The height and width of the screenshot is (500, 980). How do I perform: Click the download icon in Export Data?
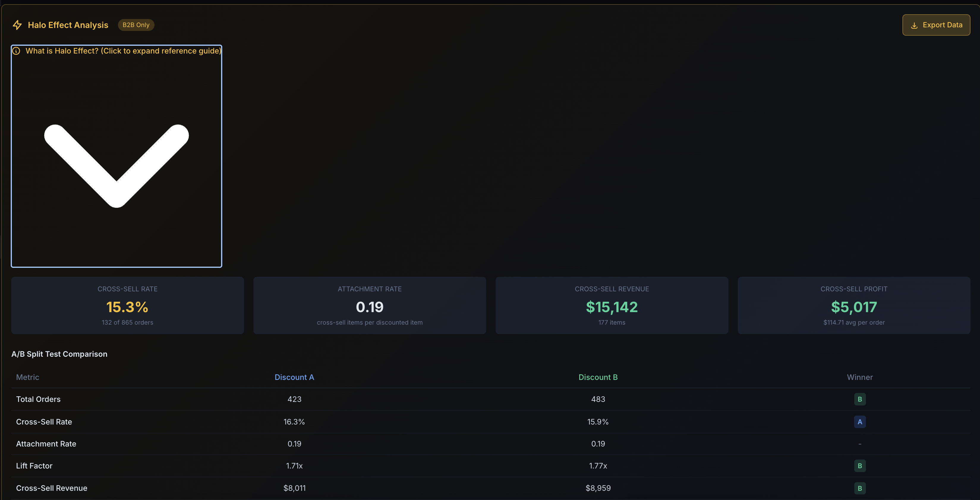[x=914, y=26]
